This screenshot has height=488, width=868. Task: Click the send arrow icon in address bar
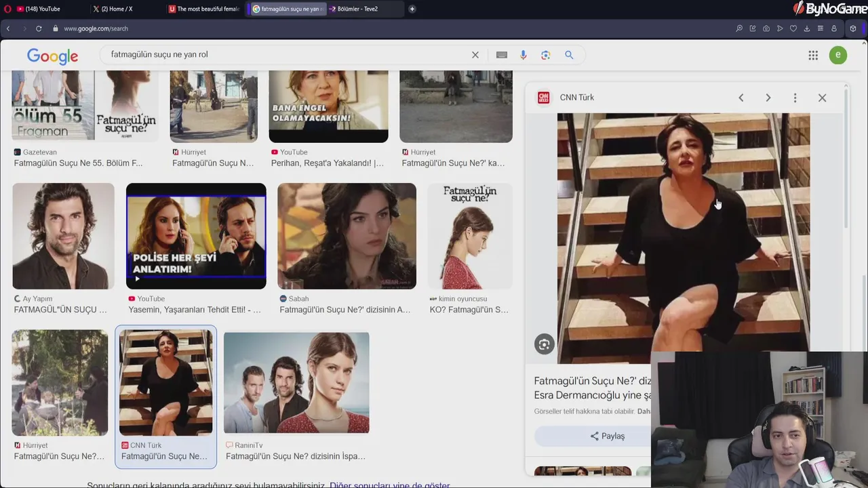tap(780, 28)
